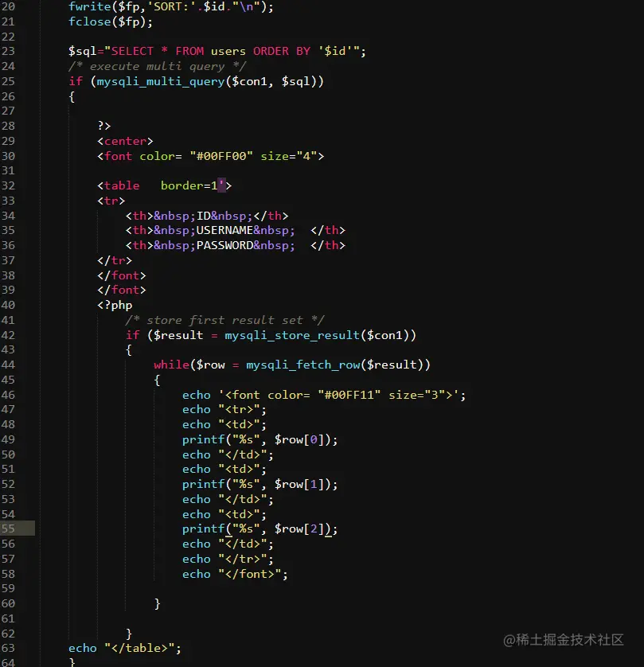644x667 pixels.
Task: Click printf with $row[2] on line 55
Action: click(x=260, y=529)
